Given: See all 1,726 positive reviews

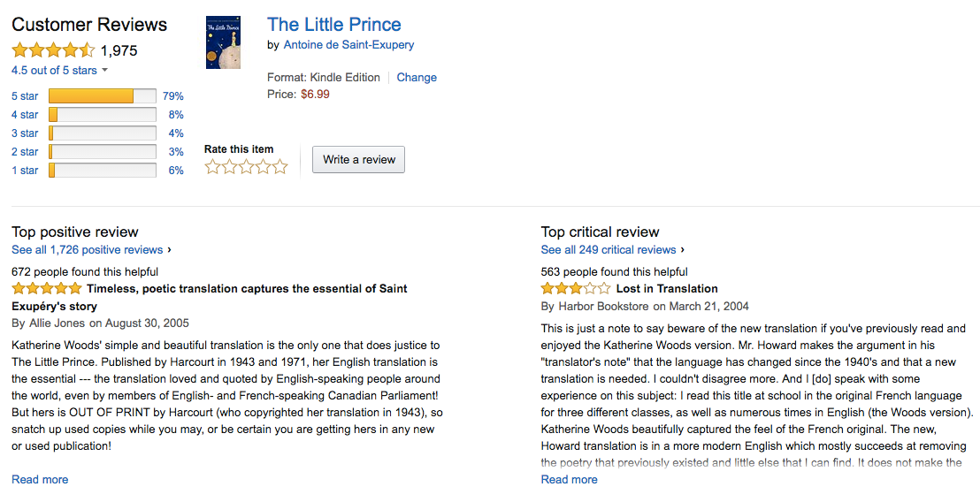Looking at the screenshot, I should [x=88, y=250].
